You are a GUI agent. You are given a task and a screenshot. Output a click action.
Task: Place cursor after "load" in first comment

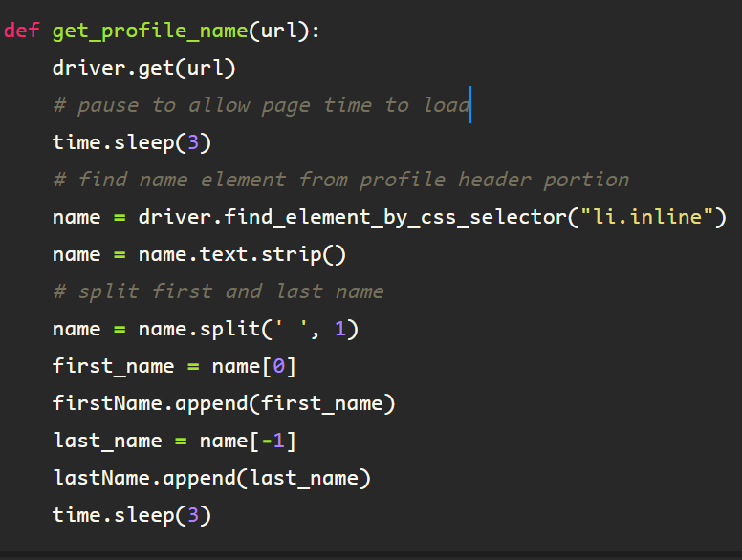pyautogui.click(x=469, y=105)
